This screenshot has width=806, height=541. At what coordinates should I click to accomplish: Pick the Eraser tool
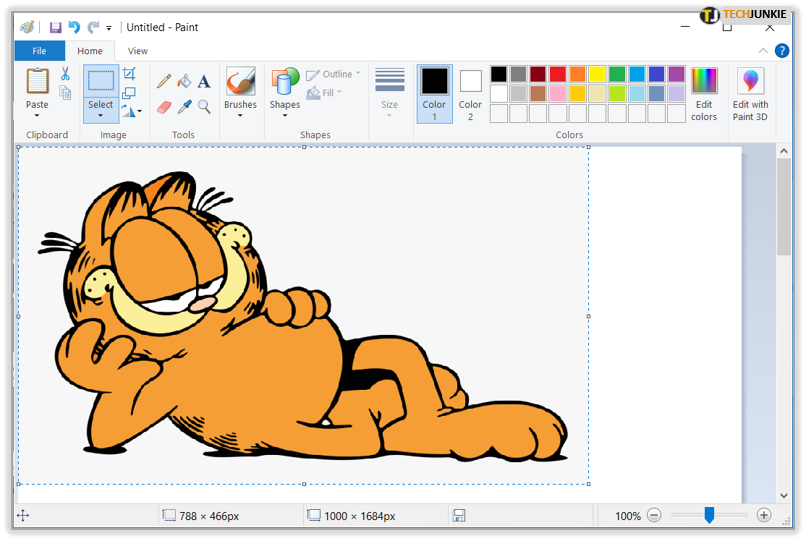(164, 107)
